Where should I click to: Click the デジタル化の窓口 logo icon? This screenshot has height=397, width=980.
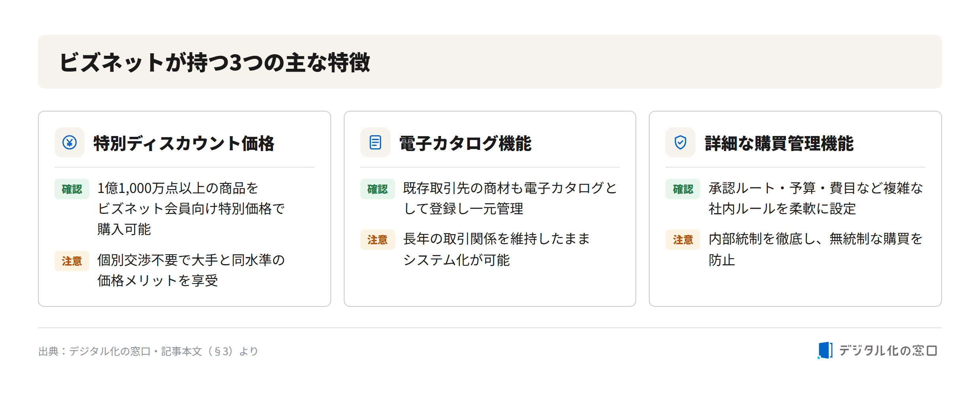[825, 350]
